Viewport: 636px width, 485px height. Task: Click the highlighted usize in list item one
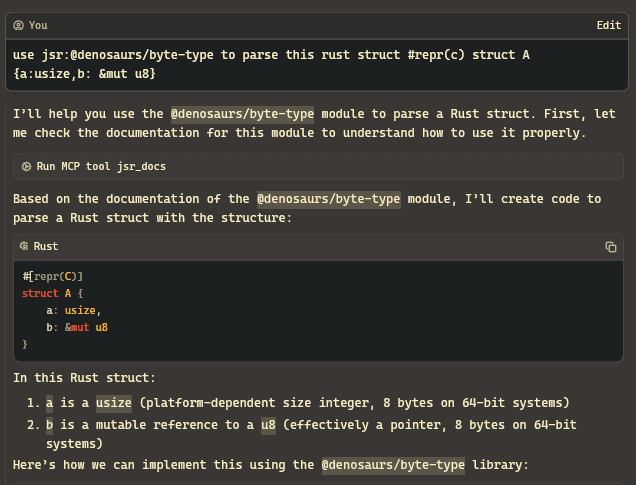tap(114, 403)
